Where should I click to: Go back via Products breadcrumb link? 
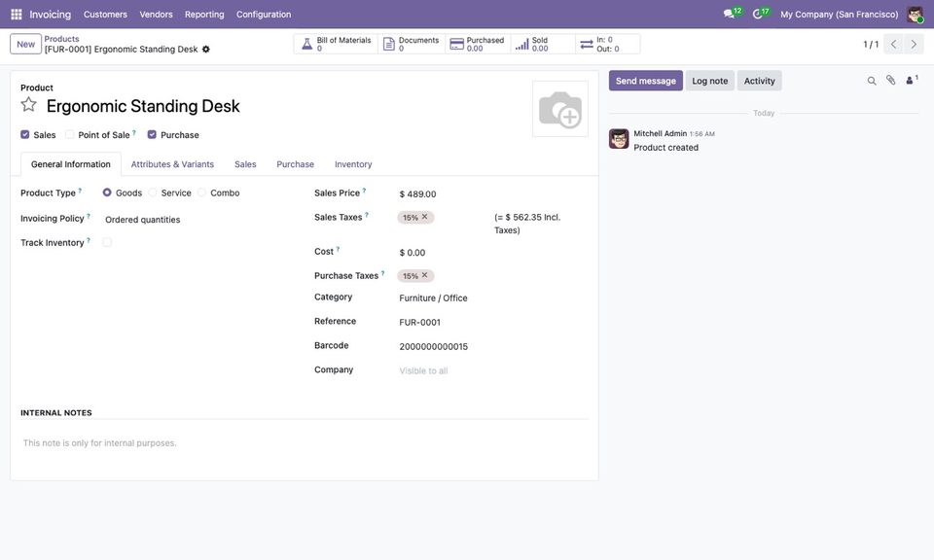61,39
